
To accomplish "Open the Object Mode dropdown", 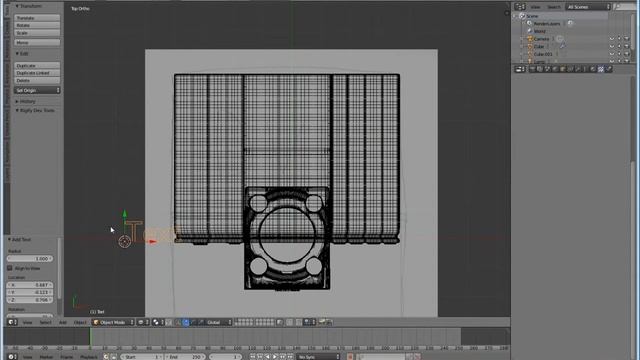I will pos(113,322).
